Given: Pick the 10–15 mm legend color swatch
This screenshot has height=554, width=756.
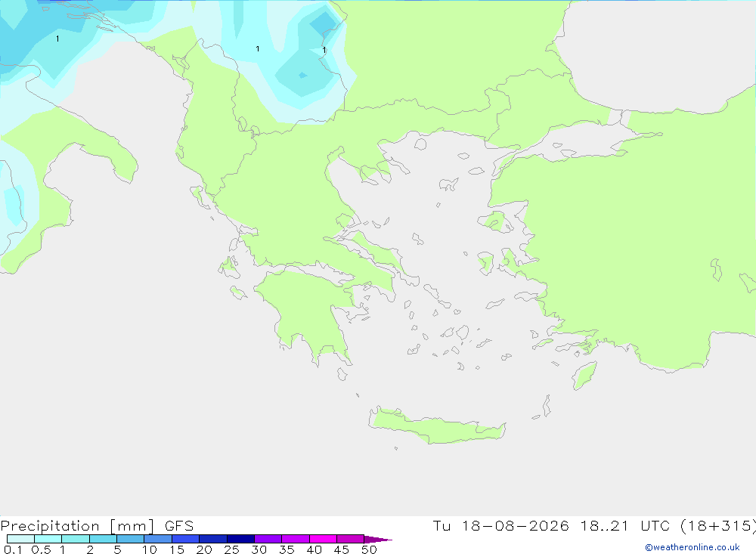Looking at the screenshot, I should 158,539.
